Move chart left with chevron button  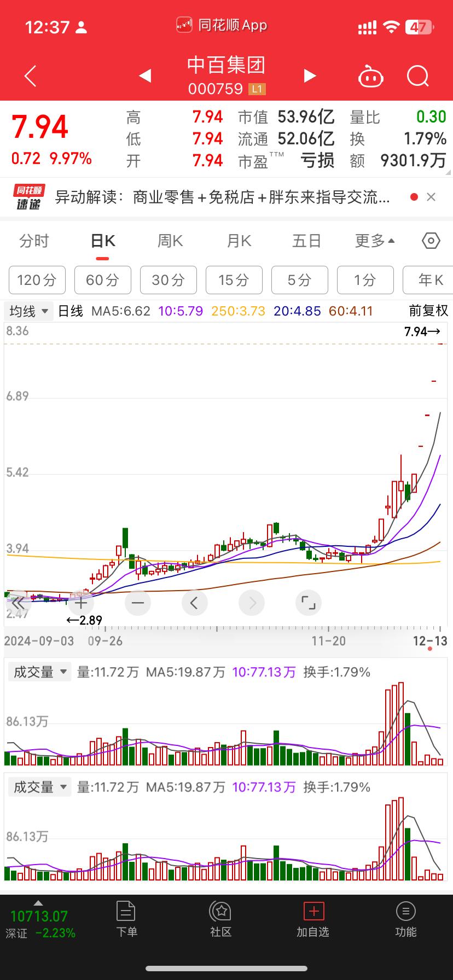coord(194,603)
